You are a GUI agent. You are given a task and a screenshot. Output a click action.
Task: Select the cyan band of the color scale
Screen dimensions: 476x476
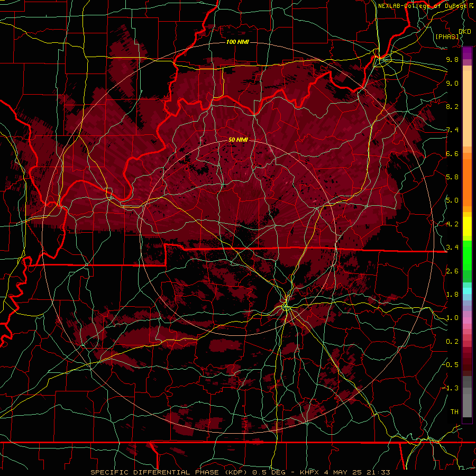[467, 291]
